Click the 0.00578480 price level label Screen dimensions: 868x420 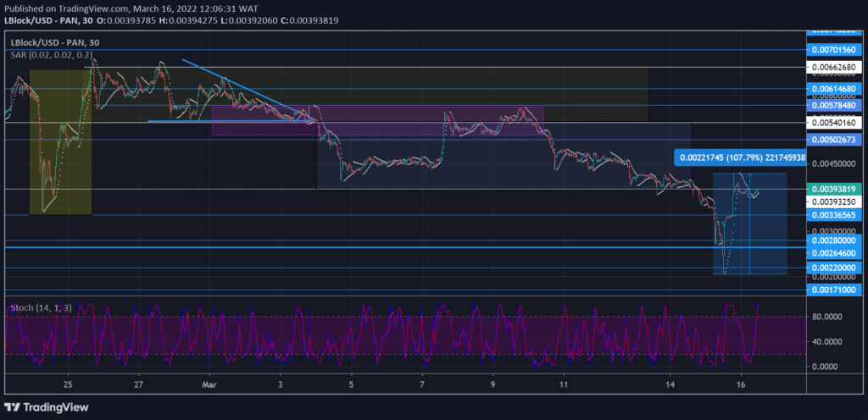tap(833, 104)
